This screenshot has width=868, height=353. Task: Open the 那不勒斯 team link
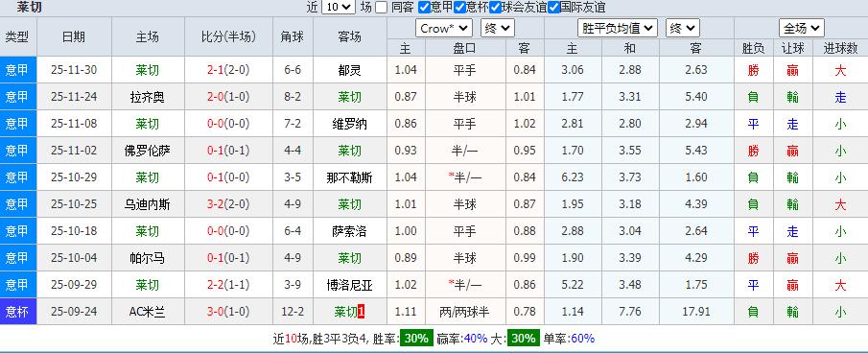click(350, 177)
